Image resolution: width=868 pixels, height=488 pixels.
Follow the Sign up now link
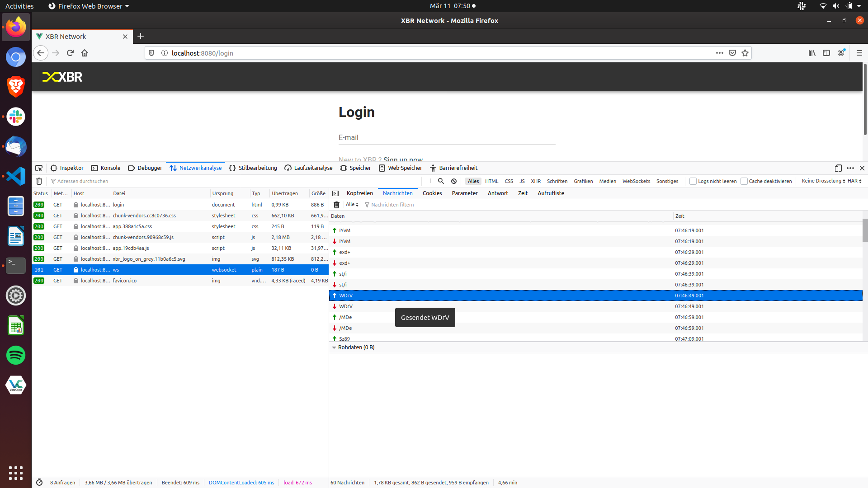tap(402, 160)
